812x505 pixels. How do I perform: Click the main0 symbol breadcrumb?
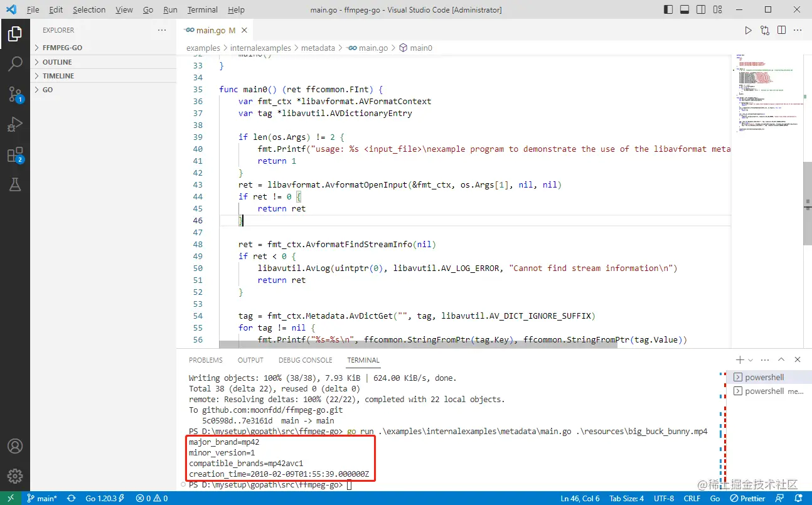click(415, 48)
